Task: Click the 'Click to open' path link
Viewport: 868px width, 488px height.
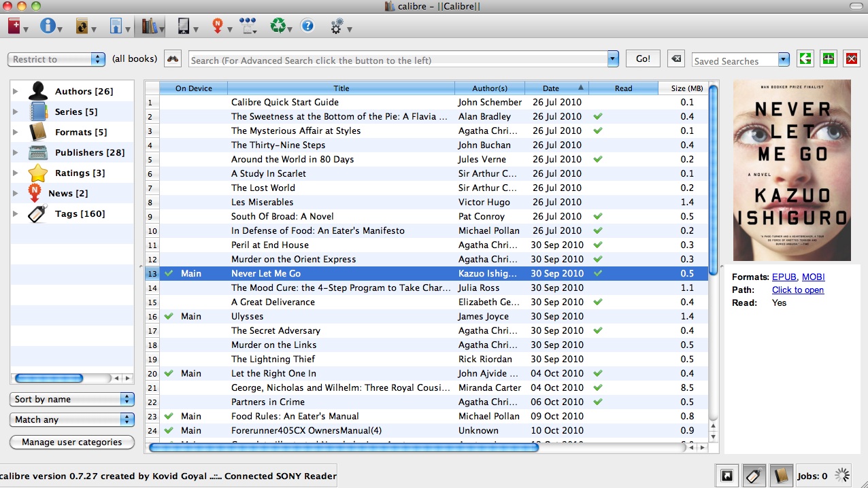Action: click(798, 290)
